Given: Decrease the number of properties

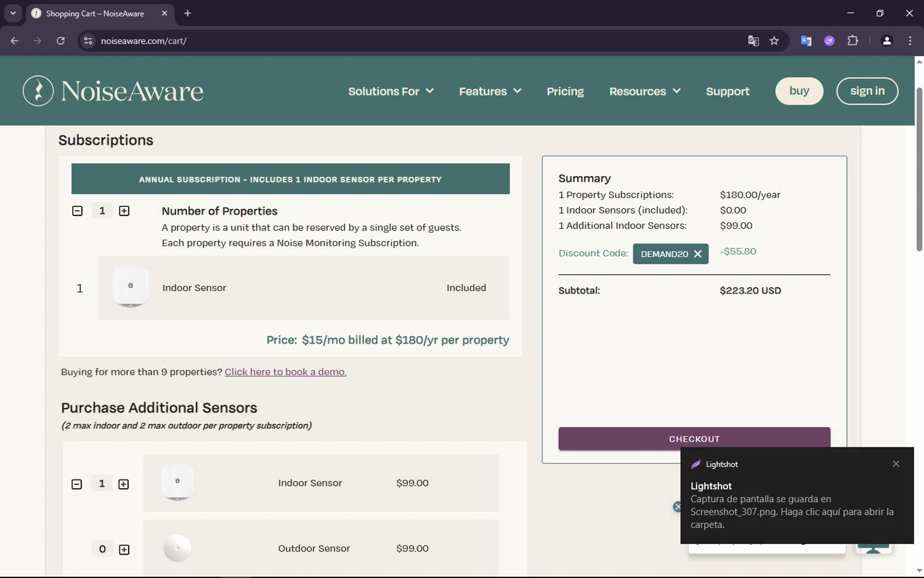Looking at the screenshot, I should pos(77,211).
